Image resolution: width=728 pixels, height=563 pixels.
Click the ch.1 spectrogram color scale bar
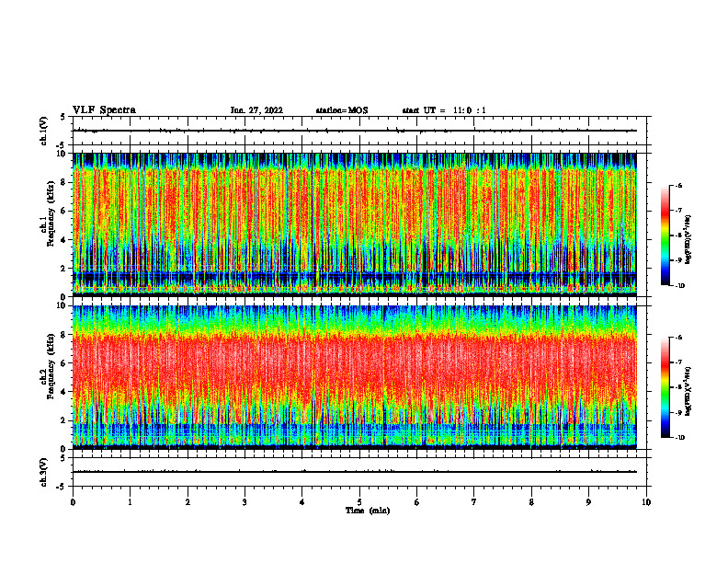click(x=665, y=236)
